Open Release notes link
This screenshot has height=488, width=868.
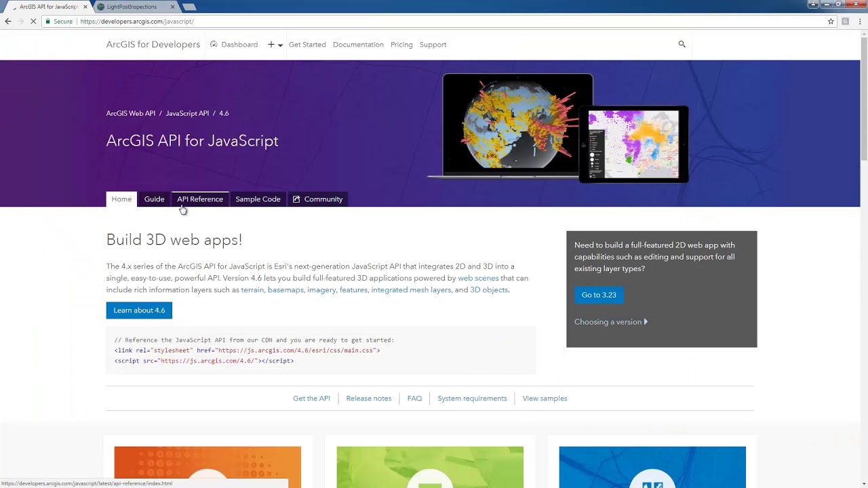(368, 399)
